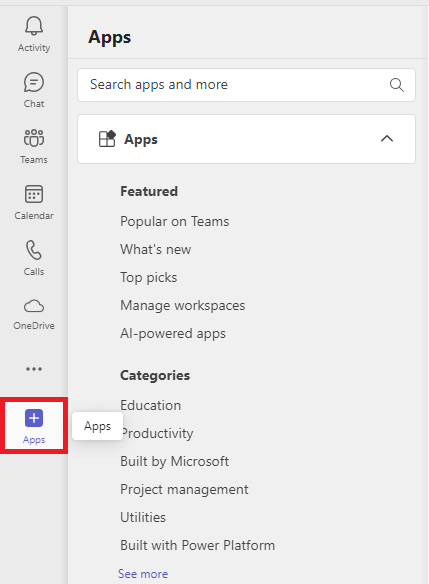This screenshot has height=584, width=429.
Task: Select Built with Power Platform
Action: point(197,545)
